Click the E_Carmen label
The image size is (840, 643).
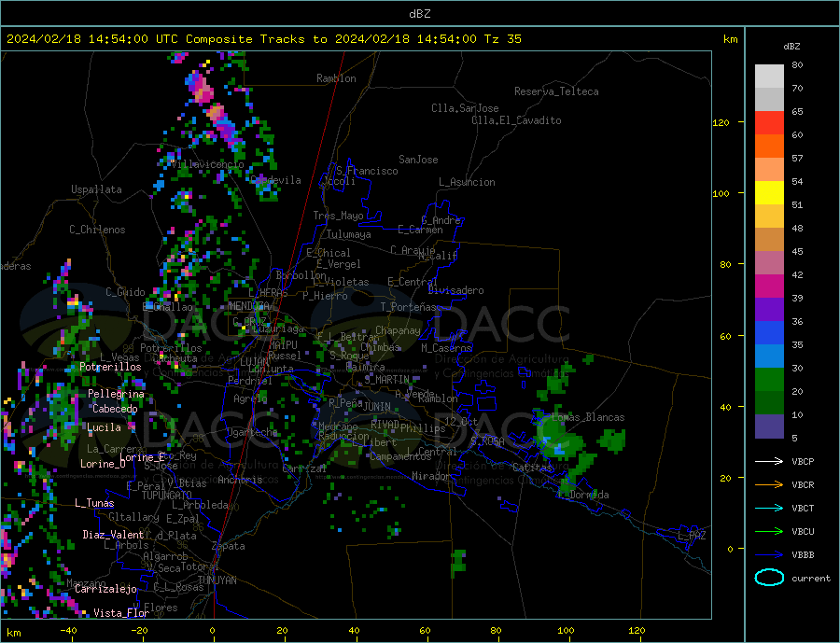[420, 231]
